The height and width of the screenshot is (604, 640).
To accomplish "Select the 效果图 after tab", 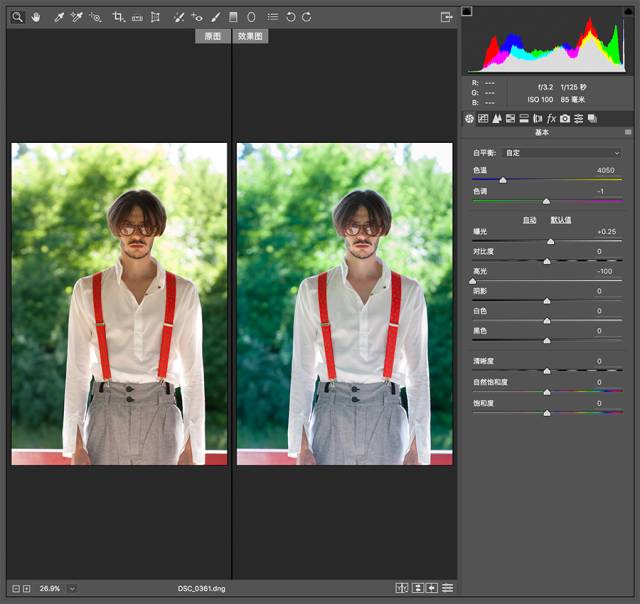I will (250, 36).
